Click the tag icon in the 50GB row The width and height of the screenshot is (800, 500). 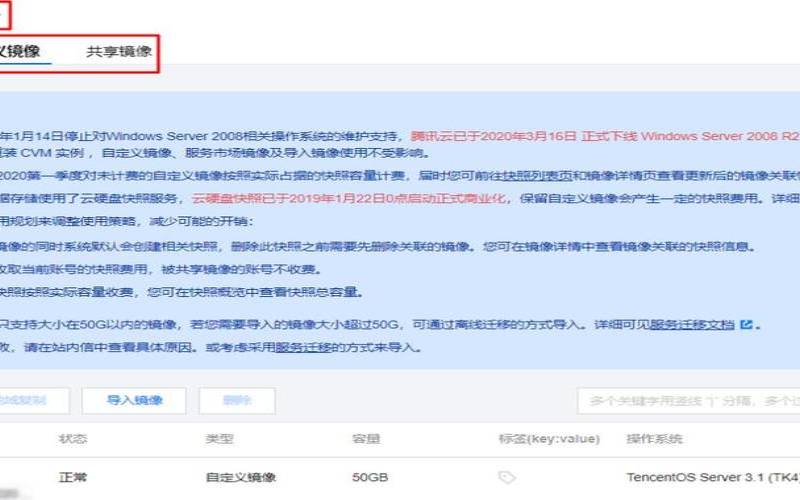click(507, 478)
